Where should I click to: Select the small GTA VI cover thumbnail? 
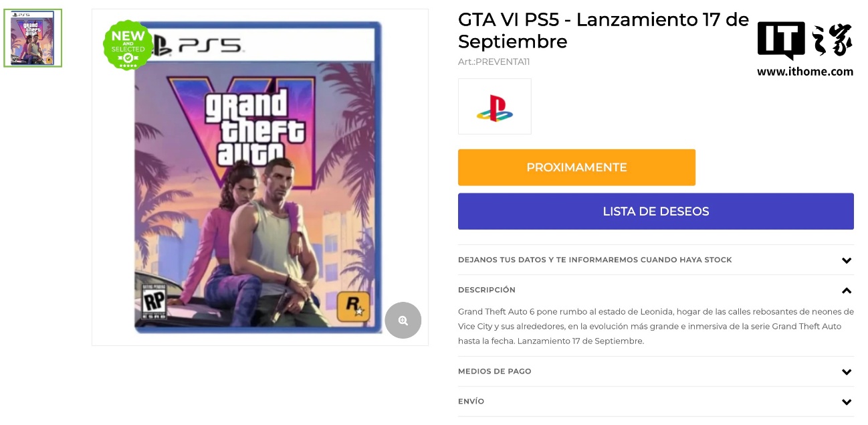tap(33, 38)
